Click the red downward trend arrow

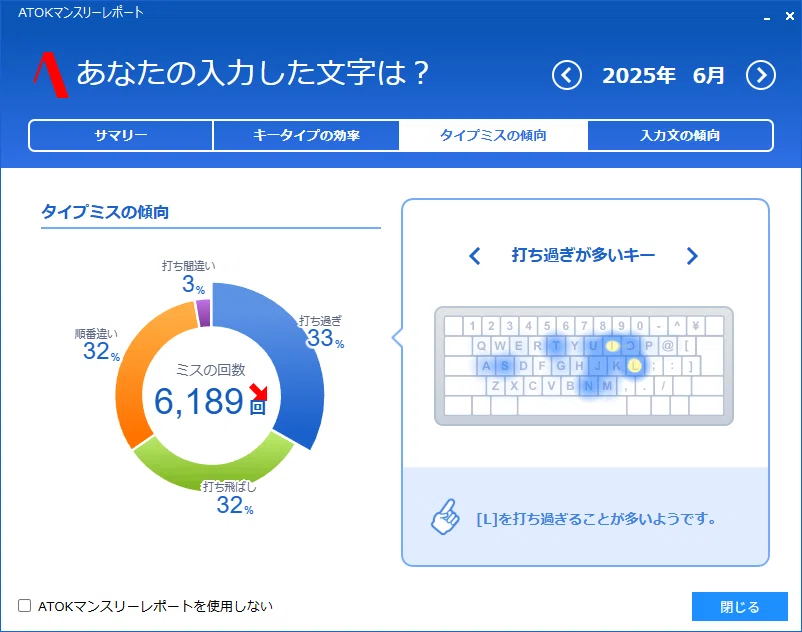click(259, 392)
